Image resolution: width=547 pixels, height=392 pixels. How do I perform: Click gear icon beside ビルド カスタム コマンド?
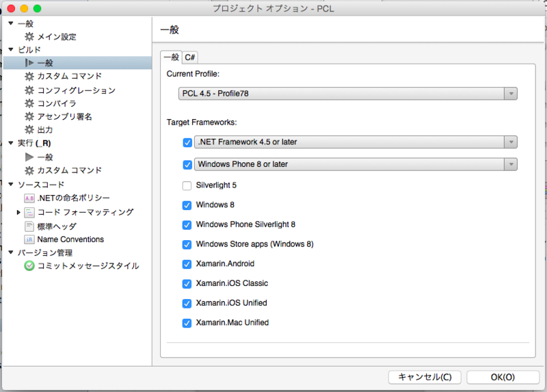29,76
